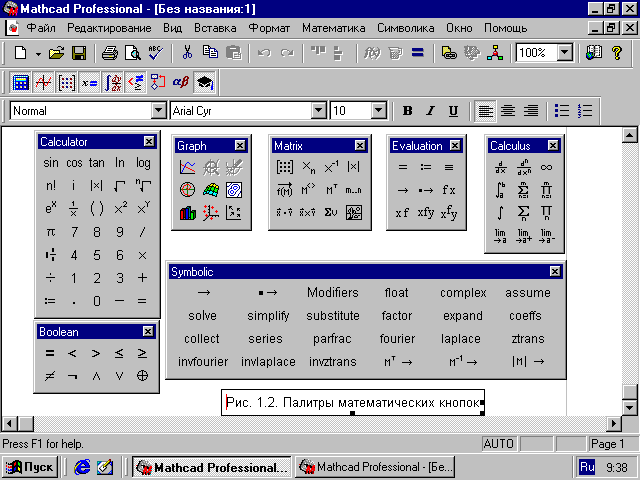Click the Пуск start button
640x480 pixels.
[x=30, y=467]
